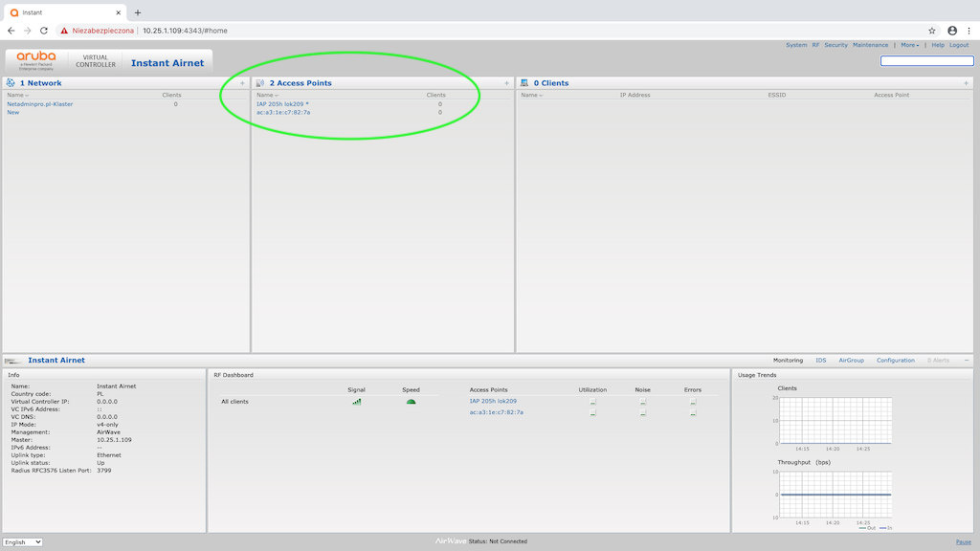Open the Maintenance menu
The height and width of the screenshot is (551, 980).
pos(870,45)
